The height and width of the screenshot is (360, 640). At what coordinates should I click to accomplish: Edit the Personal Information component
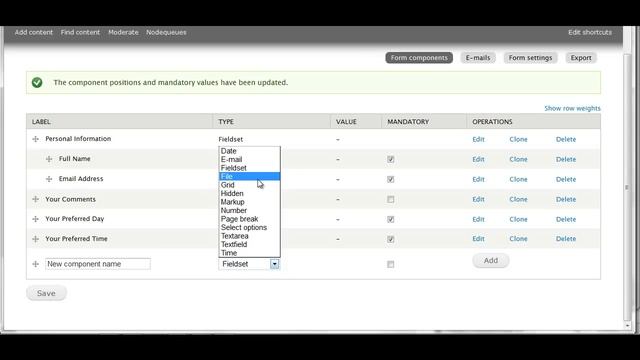478,139
